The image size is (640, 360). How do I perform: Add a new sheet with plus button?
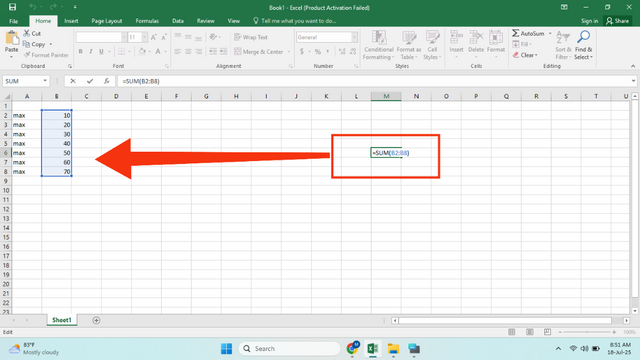(x=96, y=320)
